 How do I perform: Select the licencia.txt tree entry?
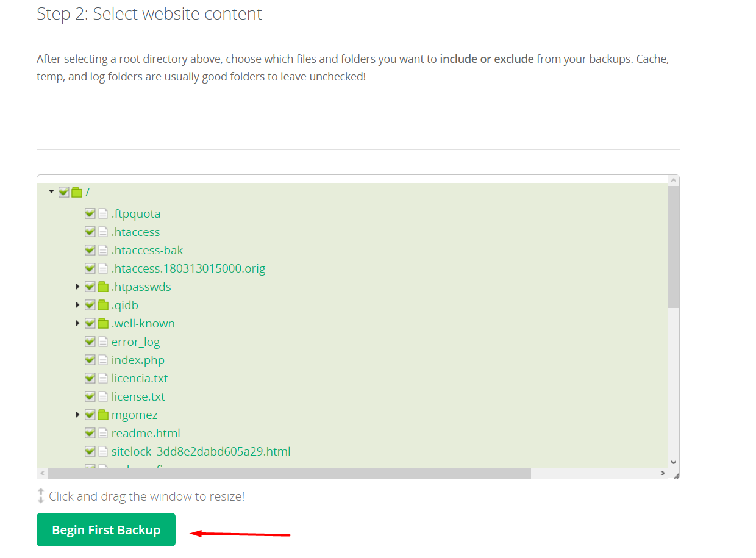140,378
